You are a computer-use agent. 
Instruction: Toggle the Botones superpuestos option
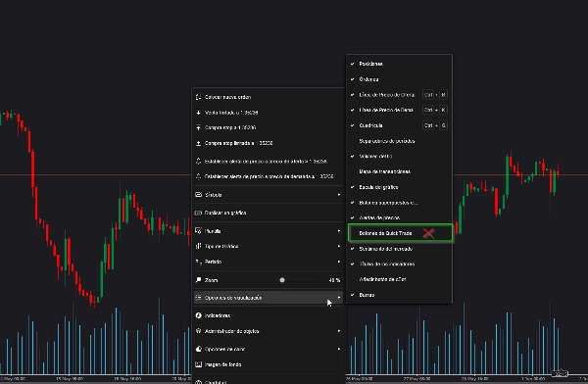(x=400, y=203)
